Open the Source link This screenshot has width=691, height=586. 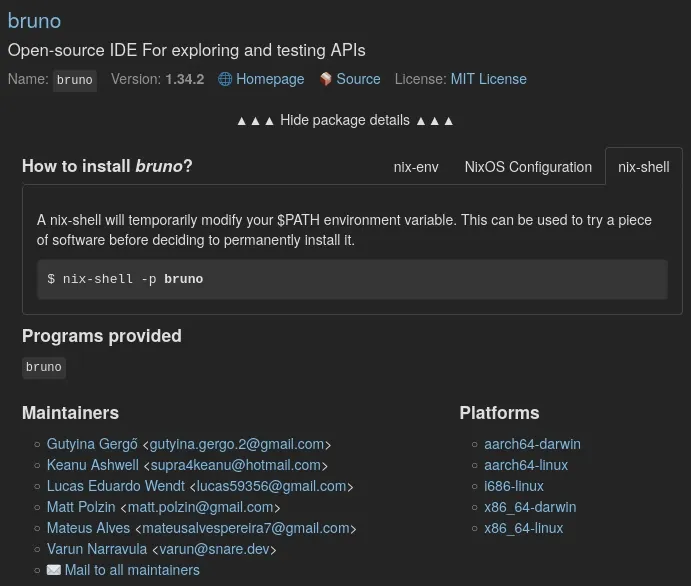(x=358, y=79)
